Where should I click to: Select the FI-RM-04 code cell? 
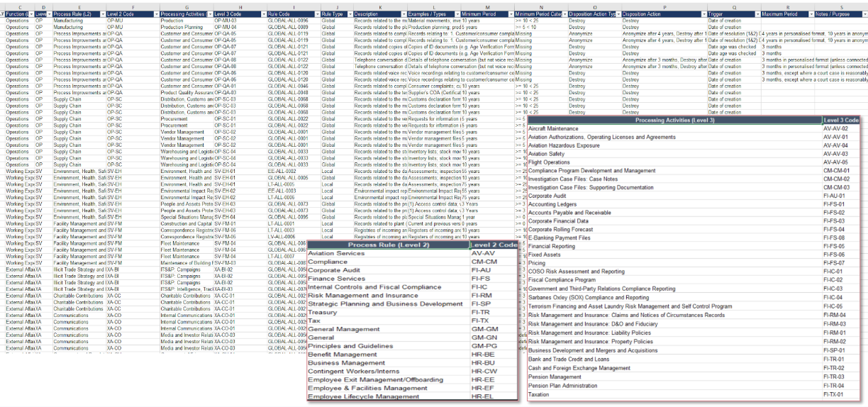(840, 316)
